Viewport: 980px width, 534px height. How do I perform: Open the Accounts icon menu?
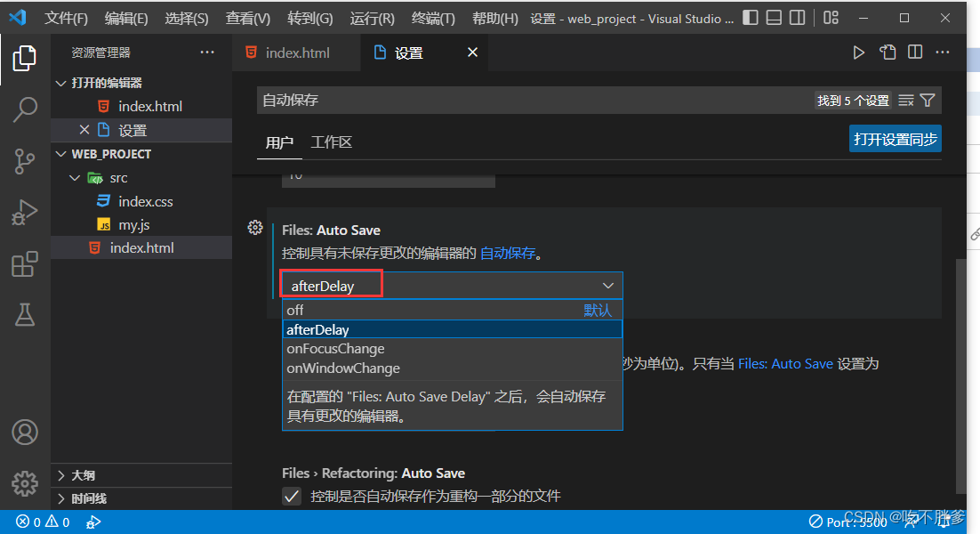coord(24,433)
